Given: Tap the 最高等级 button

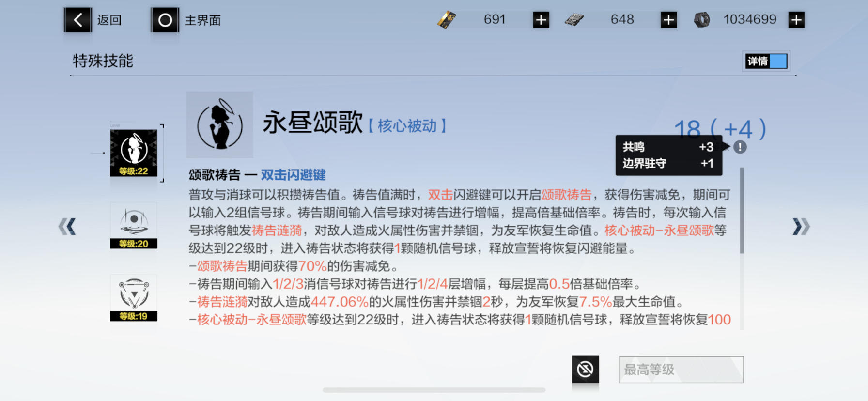Looking at the screenshot, I should click(x=681, y=370).
